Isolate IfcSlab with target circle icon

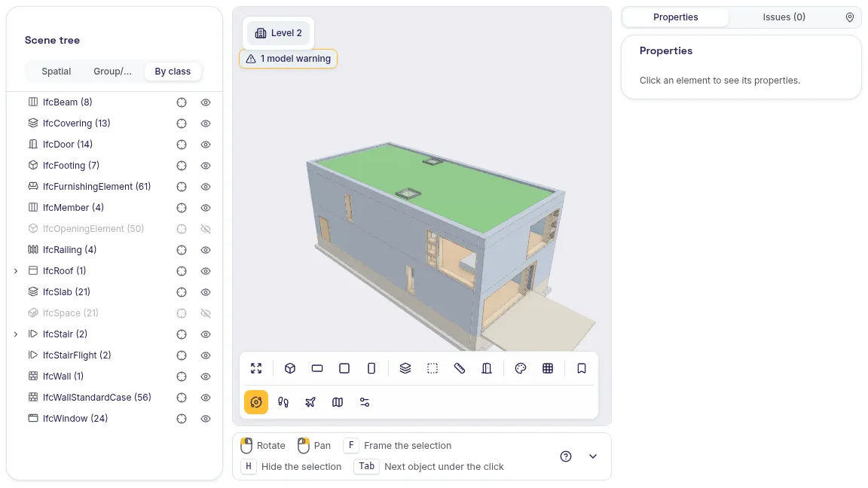(x=182, y=292)
